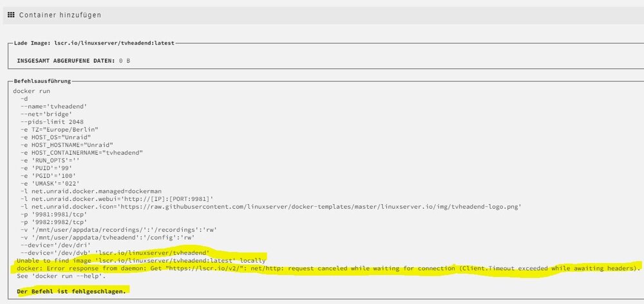Click the port mapping '9982:9982/tcp' line

[54, 222]
